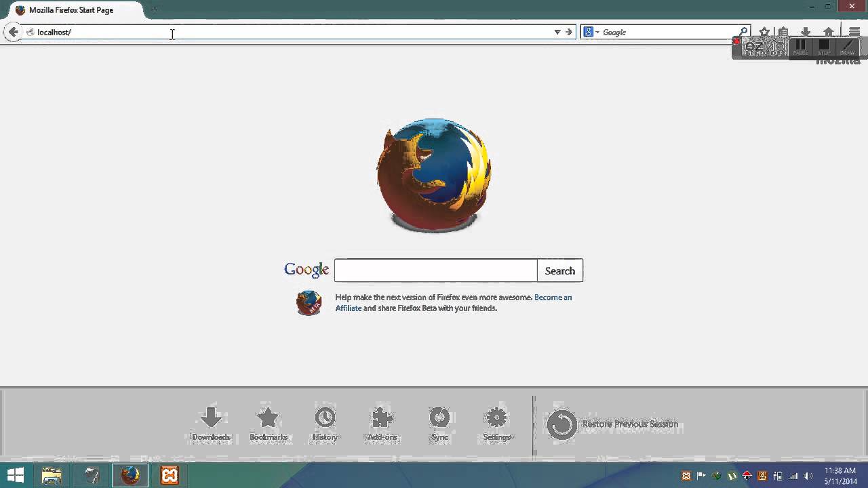Open Sync from the start page

coord(439,424)
